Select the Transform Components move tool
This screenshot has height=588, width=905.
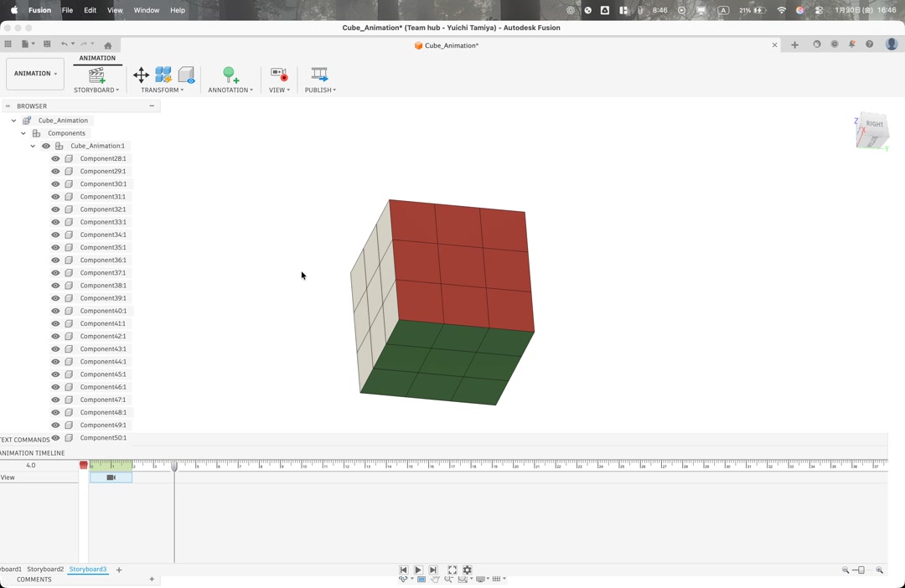pos(141,75)
